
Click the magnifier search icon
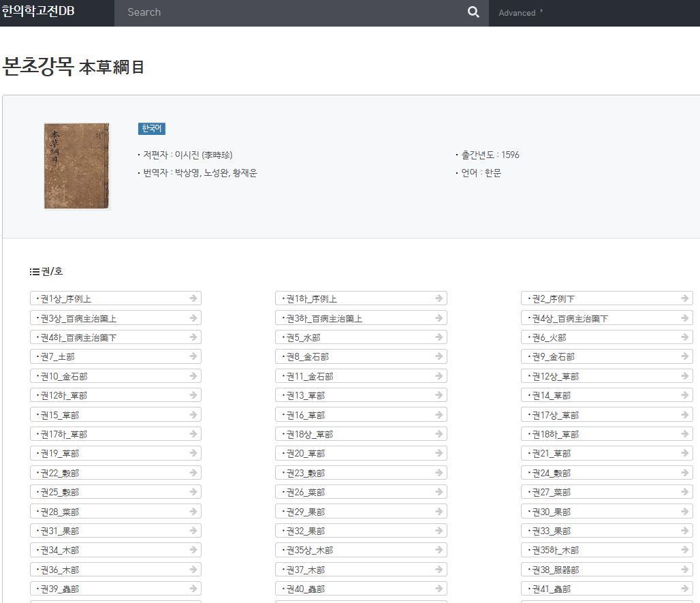click(x=473, y=12)
